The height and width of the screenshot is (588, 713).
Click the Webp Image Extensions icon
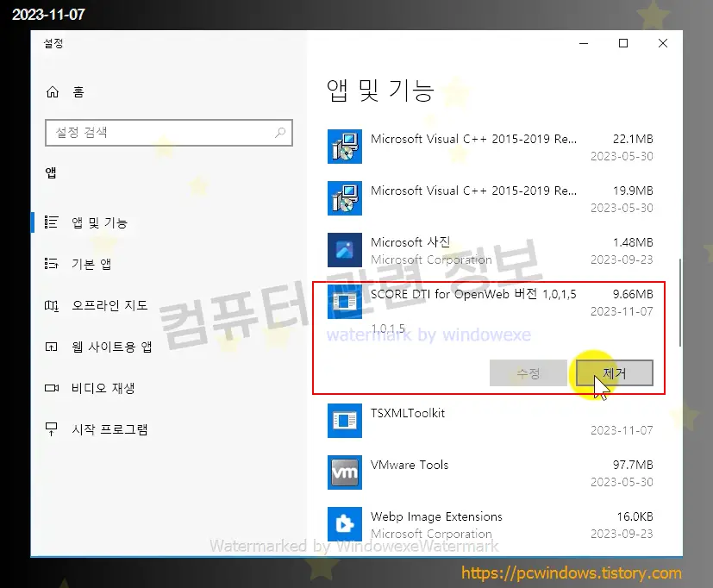[x=345, y=524]
